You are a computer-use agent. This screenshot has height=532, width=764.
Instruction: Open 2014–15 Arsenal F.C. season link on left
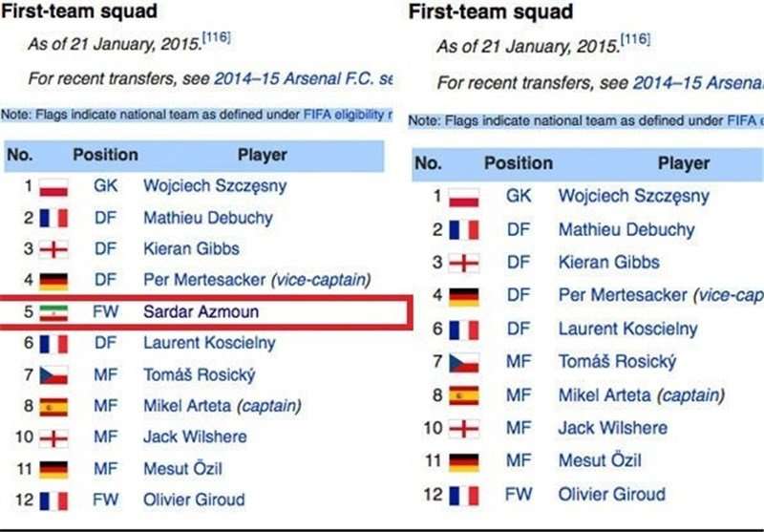click(x=303, y=78)
